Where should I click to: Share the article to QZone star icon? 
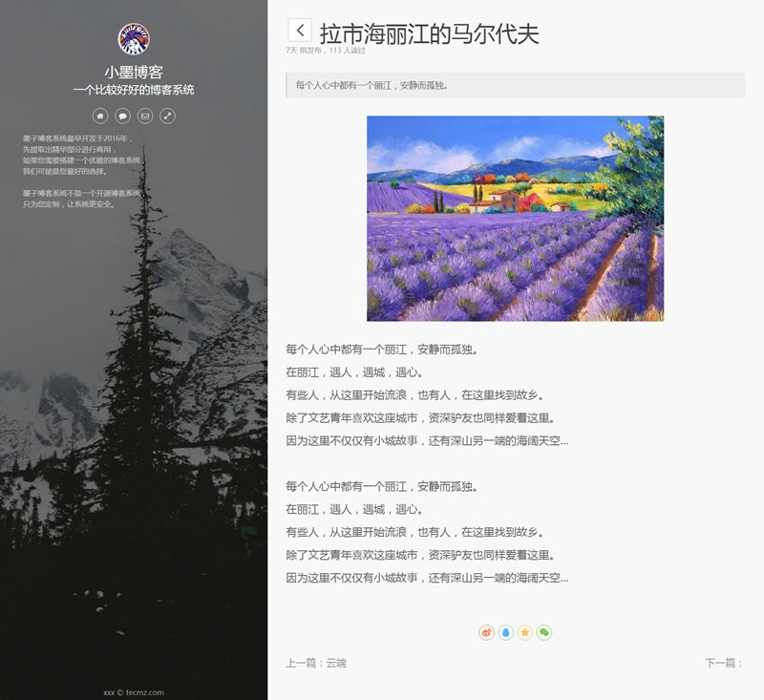click(524, 632)
